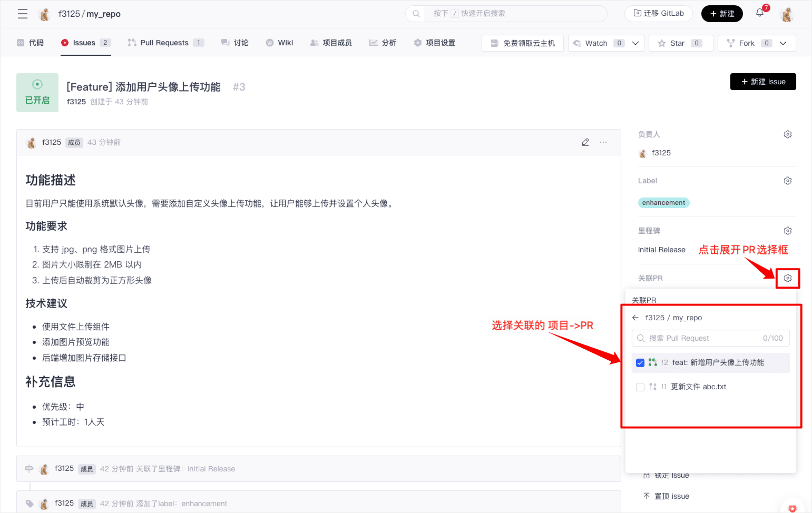
Task: Open the three-dots more menu on description
Action: [x=603, y=142]
